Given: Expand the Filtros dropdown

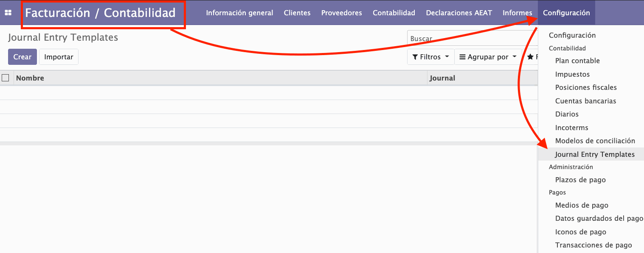Looking at the screenshot, I should [430, 57].
